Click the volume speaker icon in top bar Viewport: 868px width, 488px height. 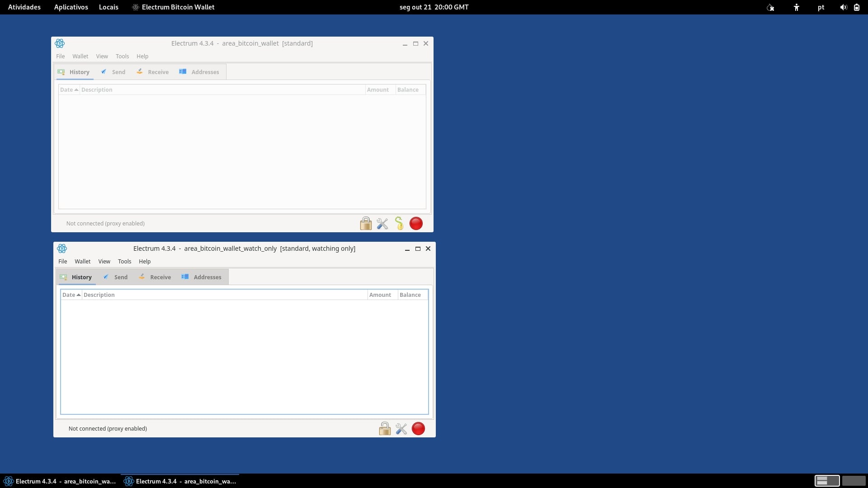point(843,7)
